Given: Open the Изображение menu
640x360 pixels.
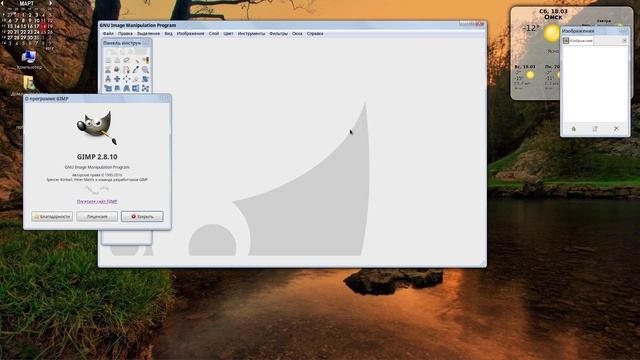Looking at the screenshot, I should point(190,33).
